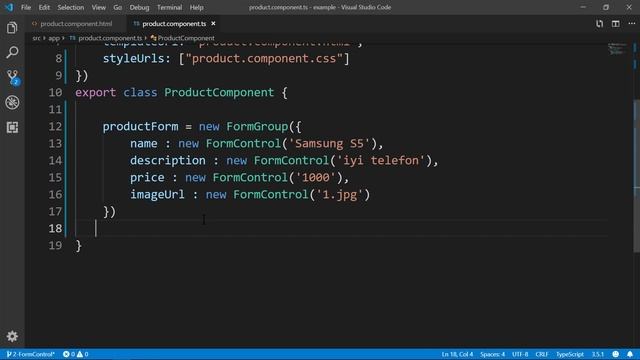Click the '1000' price value string
Viewport: 640px width, 360px height.
(316, 178)
